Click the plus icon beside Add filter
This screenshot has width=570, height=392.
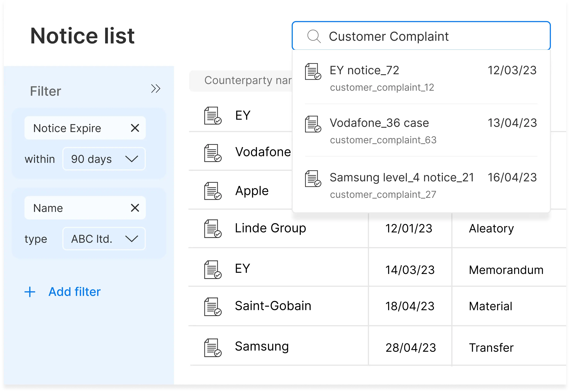point(30,292)
